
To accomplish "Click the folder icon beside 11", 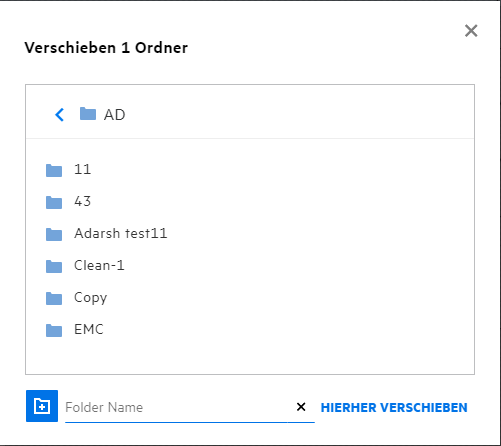I will tap(54, 170).
